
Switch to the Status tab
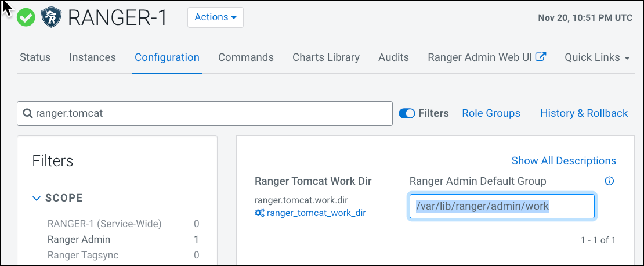pos(35,57)
